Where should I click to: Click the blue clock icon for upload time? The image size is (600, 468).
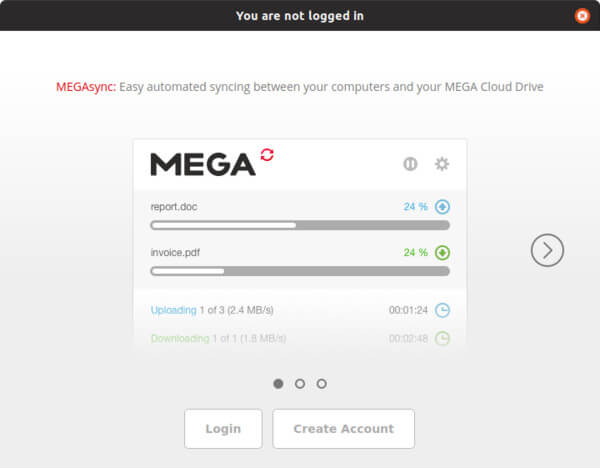[442, 310]
